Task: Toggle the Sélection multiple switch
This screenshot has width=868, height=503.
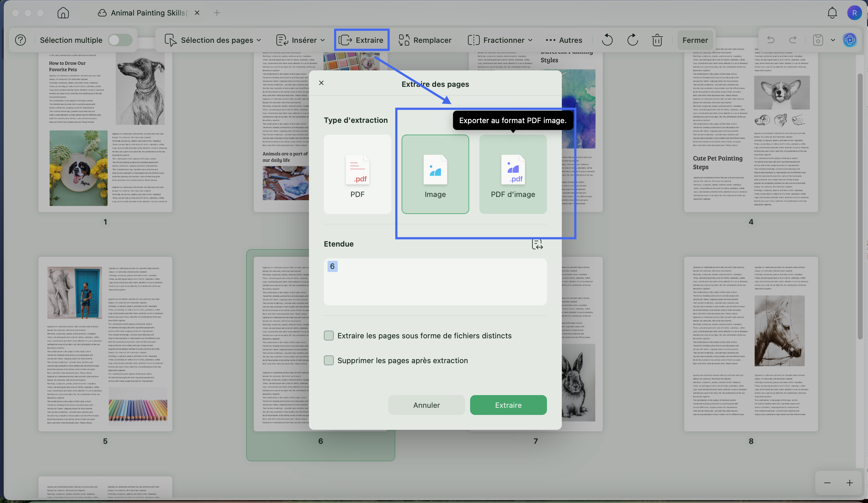Action: [x=120, y=40]
